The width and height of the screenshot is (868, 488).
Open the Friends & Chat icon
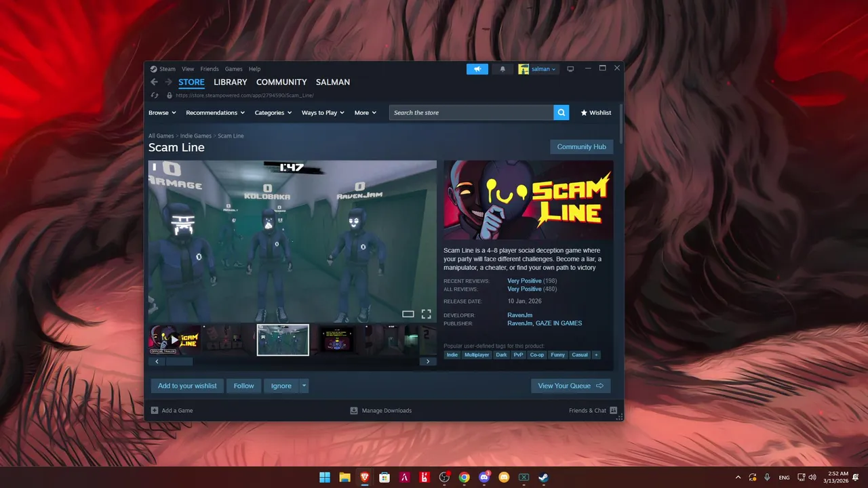tap(614, 410)
